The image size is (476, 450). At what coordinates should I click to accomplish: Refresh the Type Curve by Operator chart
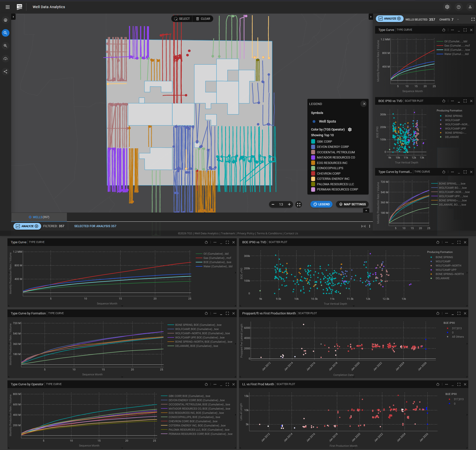click(x=206, y=384)
